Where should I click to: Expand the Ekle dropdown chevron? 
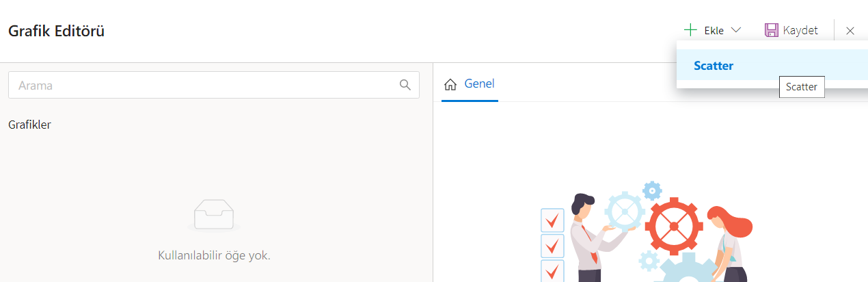[735, 30]
